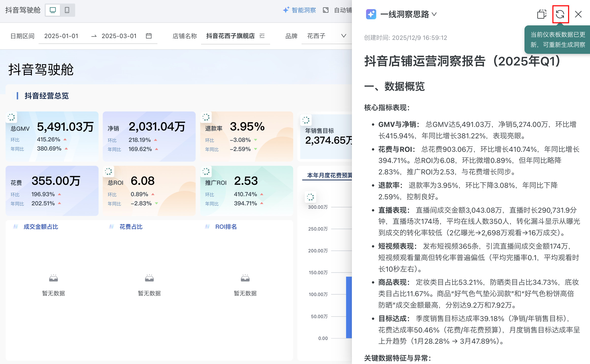This screenshot has width=590, height=364.
Task: Select 本年月度花费预算 tab
Action: (329, 175)
